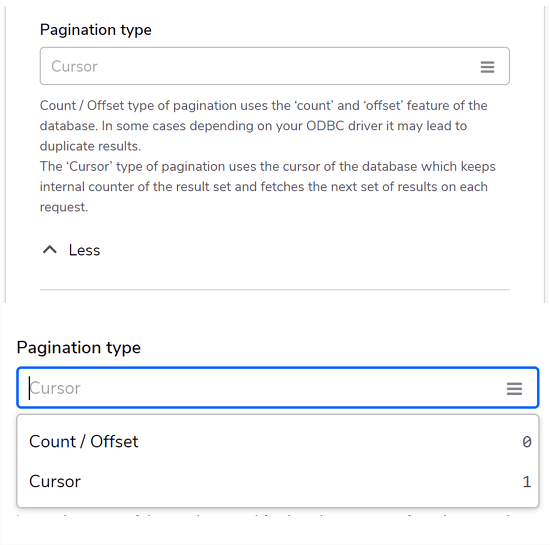Viewport: 550px width, 545px height.
Task: Click the 'duplicate results.' line of description
Action: (x=90, y=146)
